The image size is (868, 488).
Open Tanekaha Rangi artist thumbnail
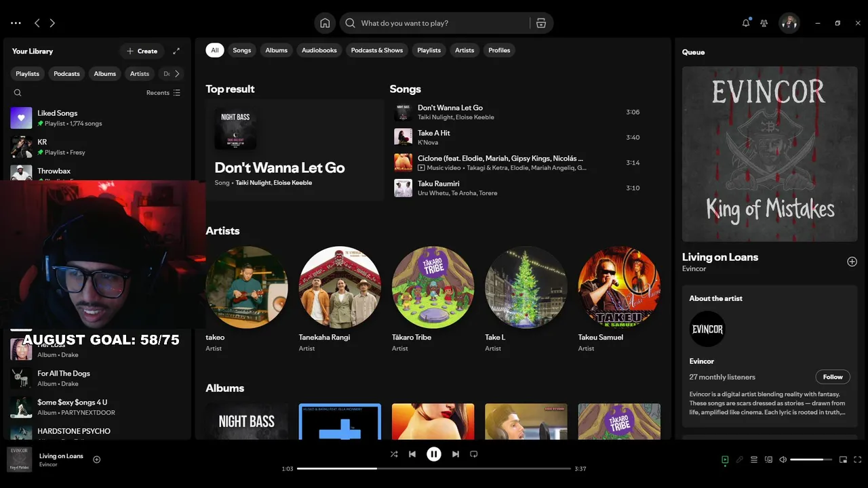coord(340,287)
